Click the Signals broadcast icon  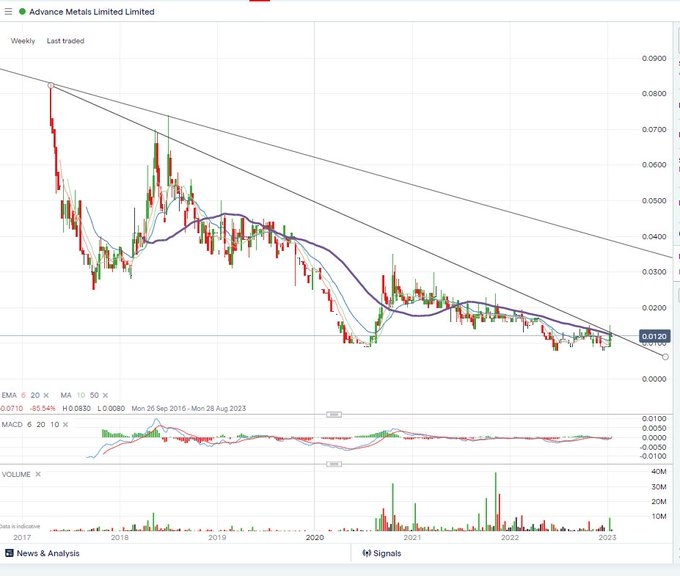click(x=366, y=553)
